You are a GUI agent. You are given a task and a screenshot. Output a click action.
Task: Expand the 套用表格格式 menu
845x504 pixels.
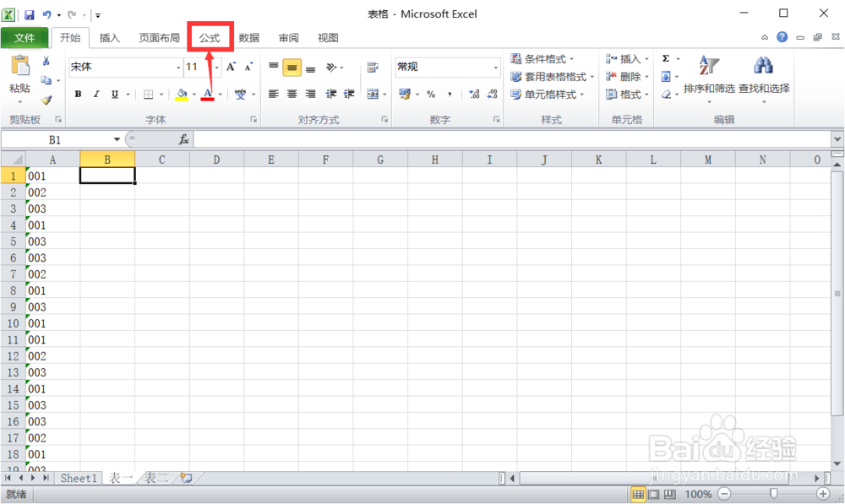(x=552, y=77)
